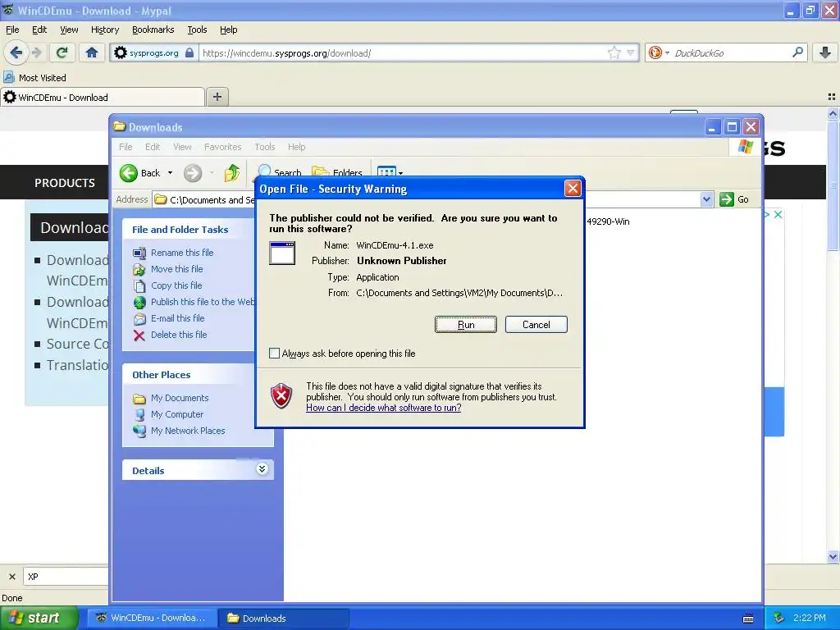Open the browser downloads arrow
This screenshot has height=630, width=840.
[825, 52]
